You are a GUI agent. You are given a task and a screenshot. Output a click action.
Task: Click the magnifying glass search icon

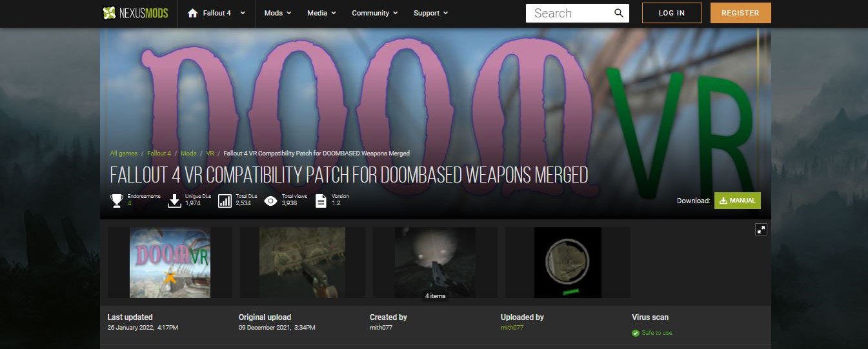point(618,13)
